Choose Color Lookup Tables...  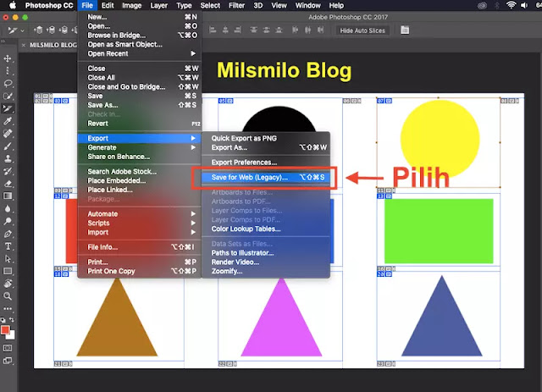click(x=265, y=229)
